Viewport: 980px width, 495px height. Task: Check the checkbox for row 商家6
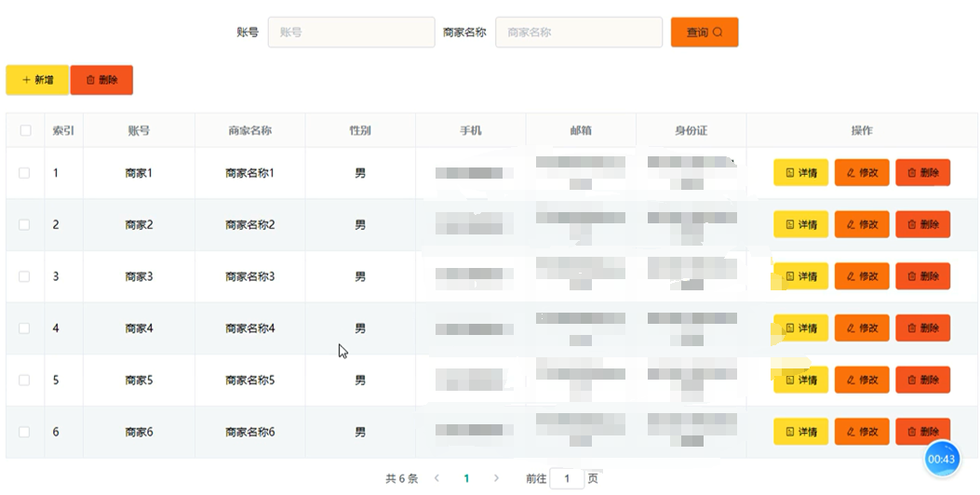24,432
